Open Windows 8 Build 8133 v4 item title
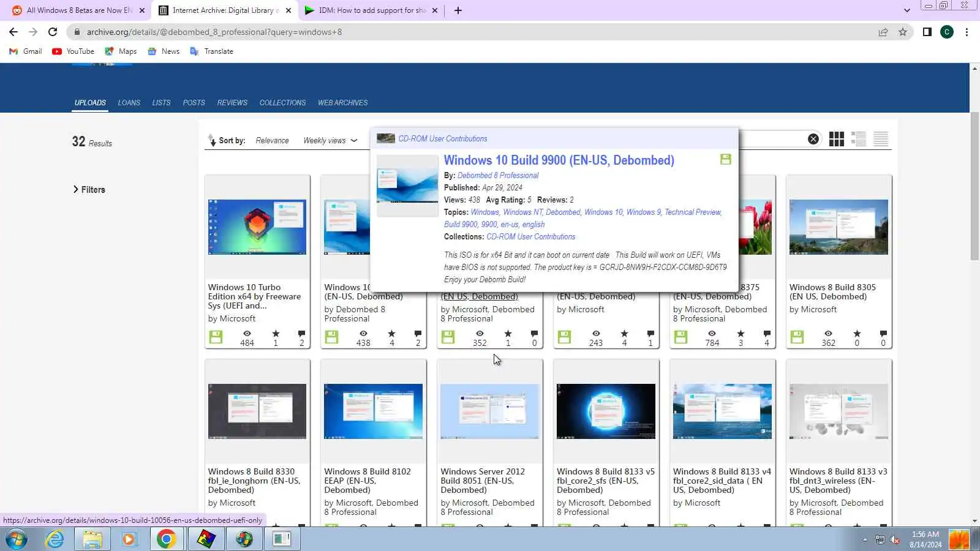This screenshot has width=980, height=551. click(x=722, y=481)
